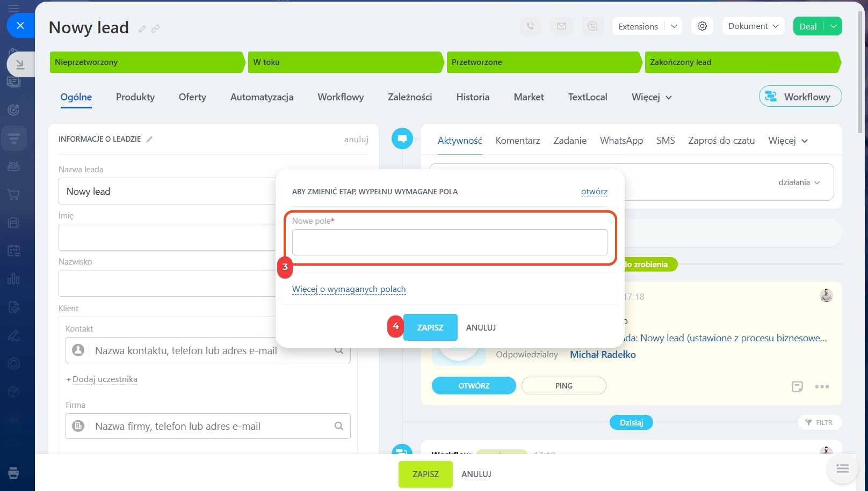Click blue ZAPISZ button in popup

(430, 327)
